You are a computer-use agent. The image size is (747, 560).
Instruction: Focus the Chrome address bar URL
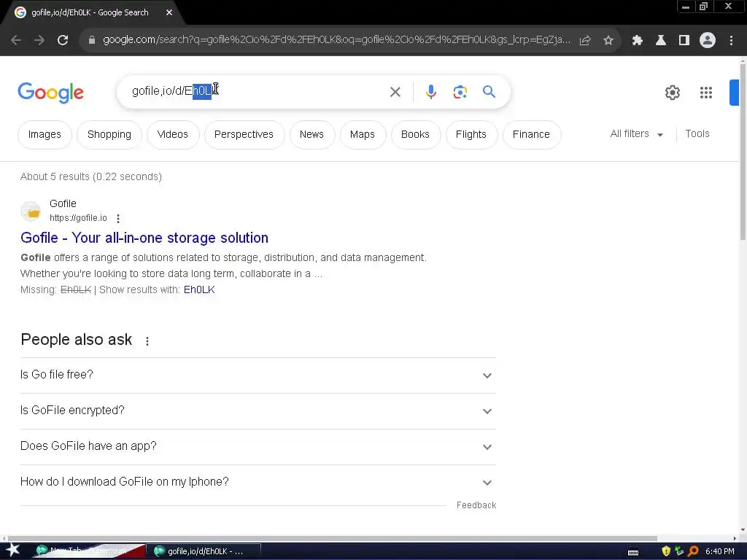pos(336,40)
